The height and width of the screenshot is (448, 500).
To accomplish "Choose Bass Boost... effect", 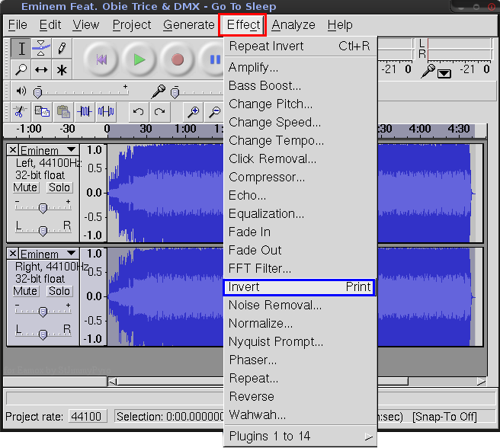I will pyautogui.click(x=300, y=86).
